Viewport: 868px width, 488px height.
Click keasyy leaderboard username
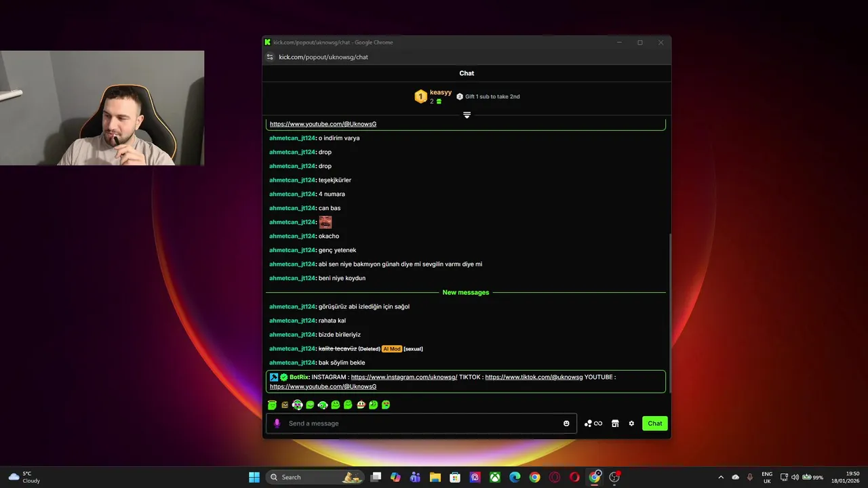coord(441,92)
